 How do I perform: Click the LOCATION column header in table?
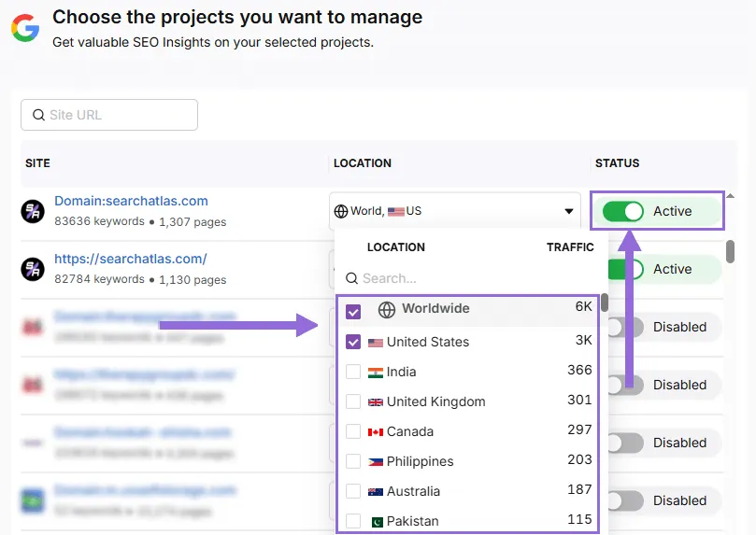pyautogui.click(x=363, y=163)
